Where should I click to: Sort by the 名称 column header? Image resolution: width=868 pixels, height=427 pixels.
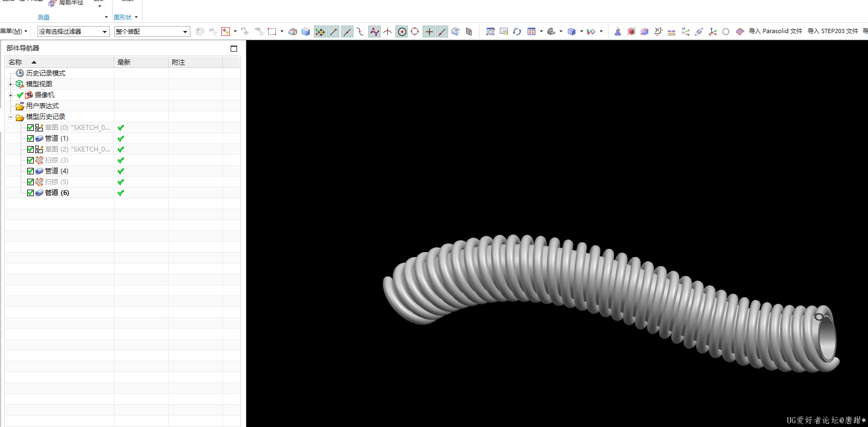[59, 62]
